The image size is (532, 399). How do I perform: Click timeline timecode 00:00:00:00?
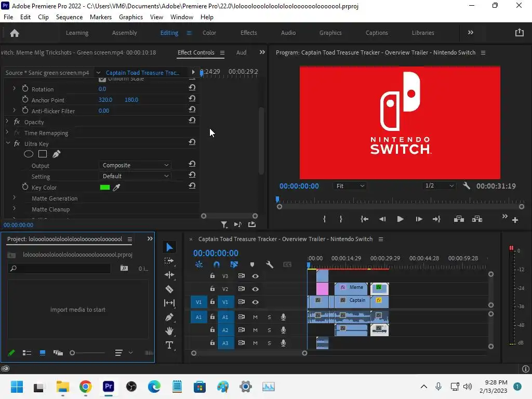click(x=216, y=253)
